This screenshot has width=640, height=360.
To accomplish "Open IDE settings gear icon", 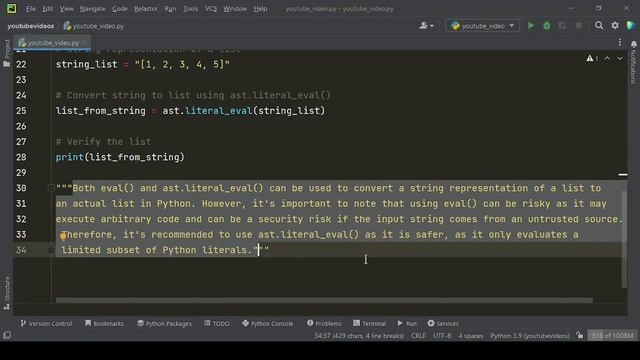I will pos(615,26).
